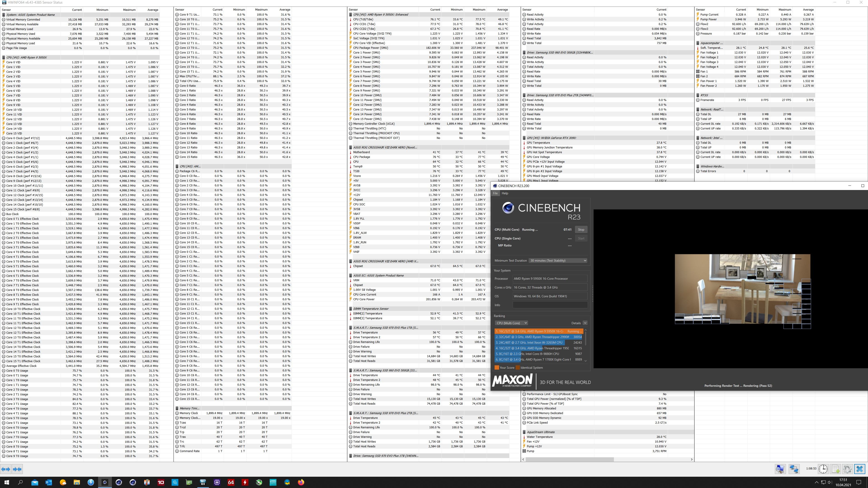
Task: Open the Minimum Test Duration dropdown
Action: click(x=558, y=260)
